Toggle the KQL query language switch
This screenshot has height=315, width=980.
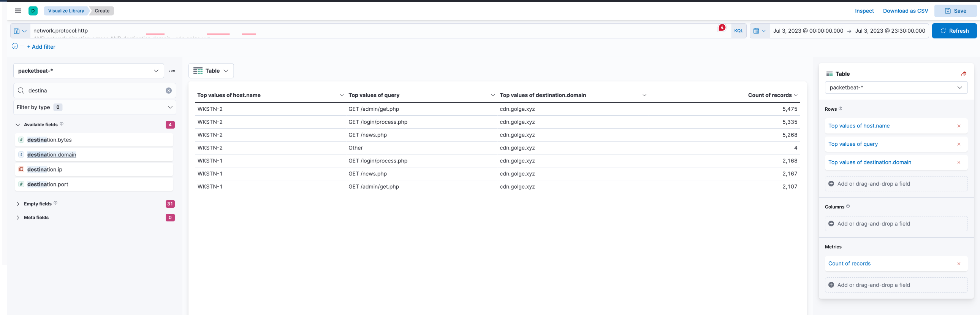click(738, 31)
